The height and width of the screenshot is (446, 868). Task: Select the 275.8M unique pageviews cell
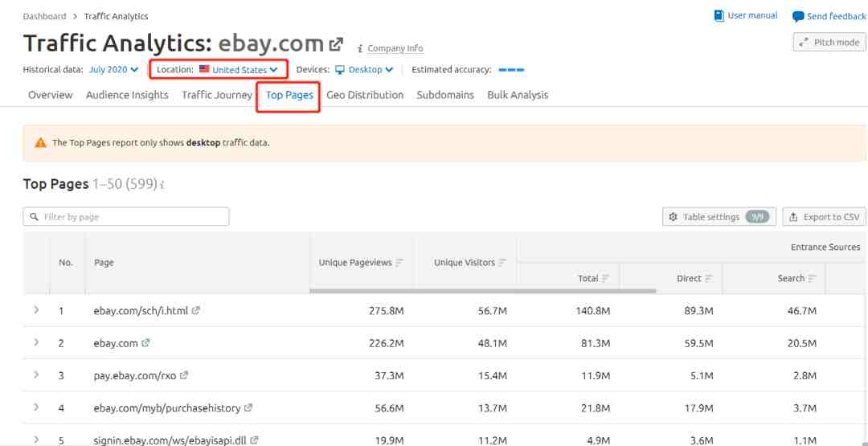tap(387, 311)
